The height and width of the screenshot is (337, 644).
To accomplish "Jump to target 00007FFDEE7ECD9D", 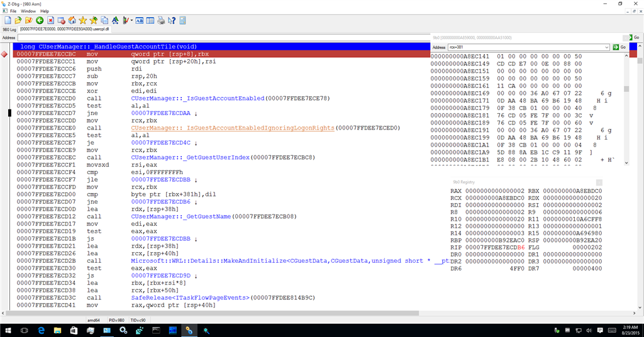I will point(160,276).
